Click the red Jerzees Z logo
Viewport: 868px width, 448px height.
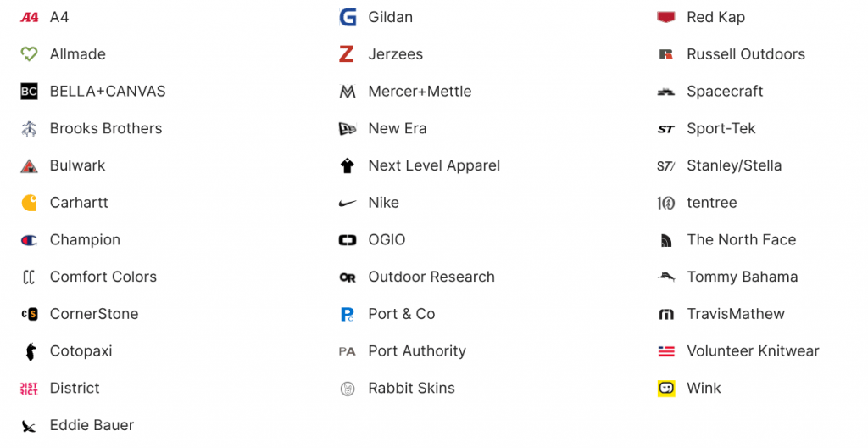(x=347, y=54)
